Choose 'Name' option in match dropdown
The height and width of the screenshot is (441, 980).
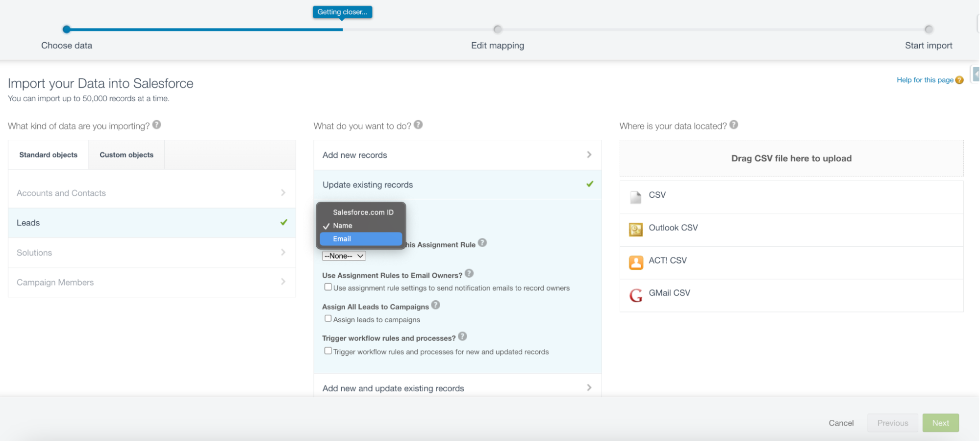(361, 226)
